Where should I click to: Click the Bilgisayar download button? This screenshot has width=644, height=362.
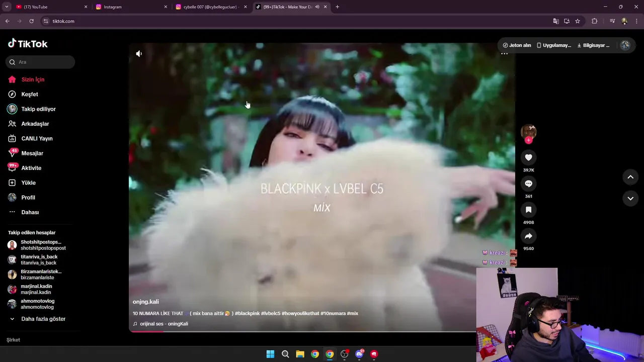click(x=593, y=45)
